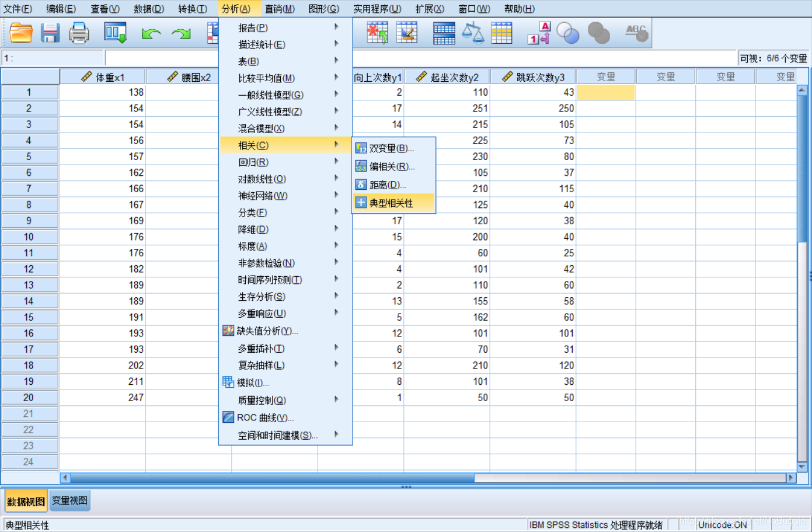
Task: Expand the Reports (报告) submenu
Action: point(285,27)
